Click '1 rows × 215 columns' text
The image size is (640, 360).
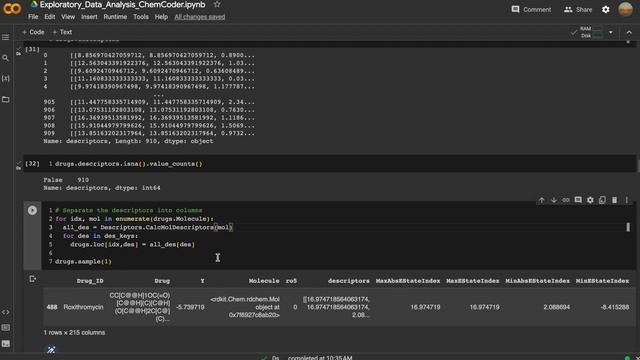(74, 333)
